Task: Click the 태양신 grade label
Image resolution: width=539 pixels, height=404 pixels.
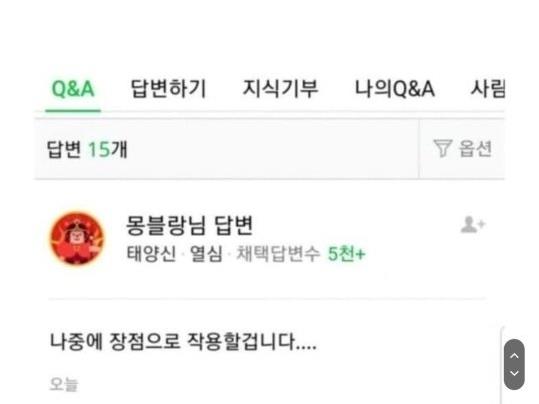Action: [x=151, y=254]
